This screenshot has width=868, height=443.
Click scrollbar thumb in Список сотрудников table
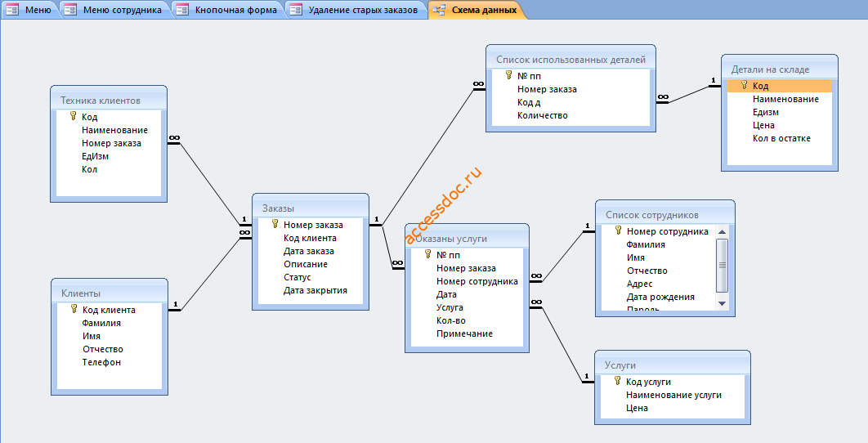[722, 266]
